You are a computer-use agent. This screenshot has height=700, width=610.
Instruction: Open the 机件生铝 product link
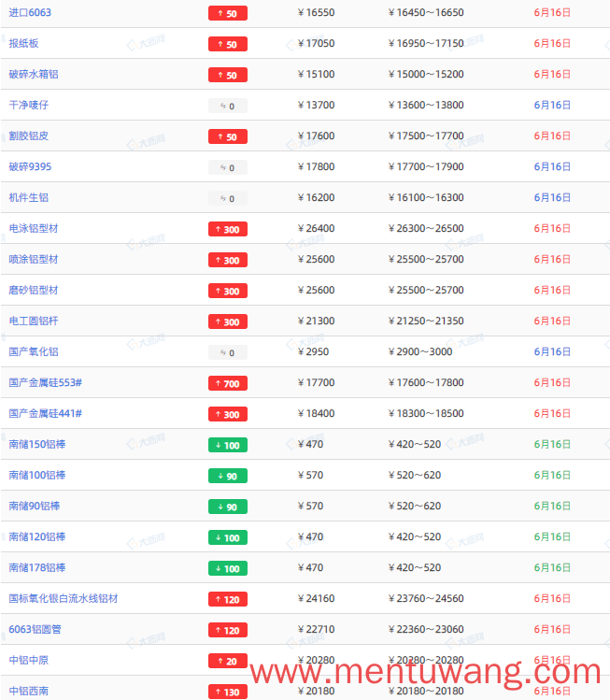[29, 197]
